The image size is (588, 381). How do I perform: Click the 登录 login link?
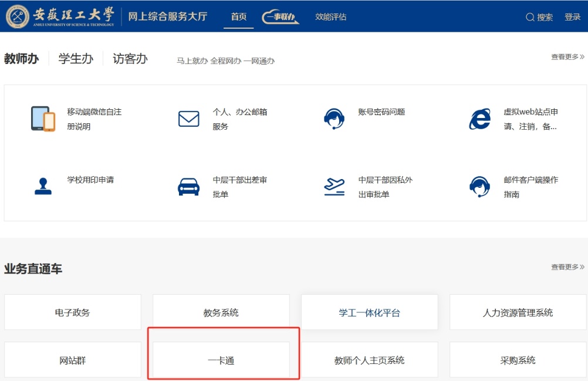click(572, 17)
